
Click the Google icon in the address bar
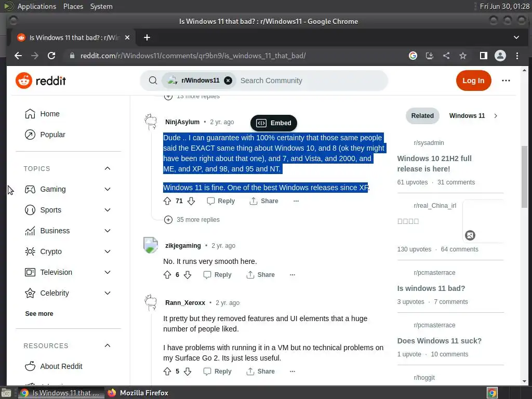click(x=413, y=56)
